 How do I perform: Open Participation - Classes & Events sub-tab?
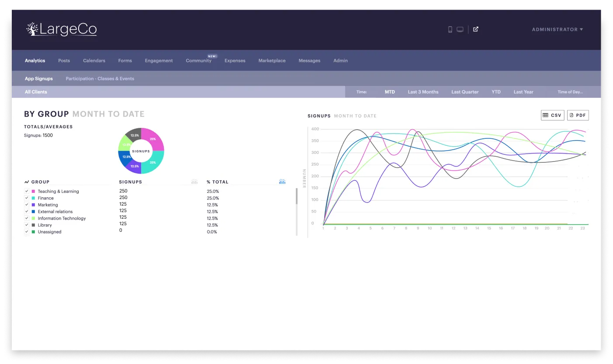(x=100, y=79)
